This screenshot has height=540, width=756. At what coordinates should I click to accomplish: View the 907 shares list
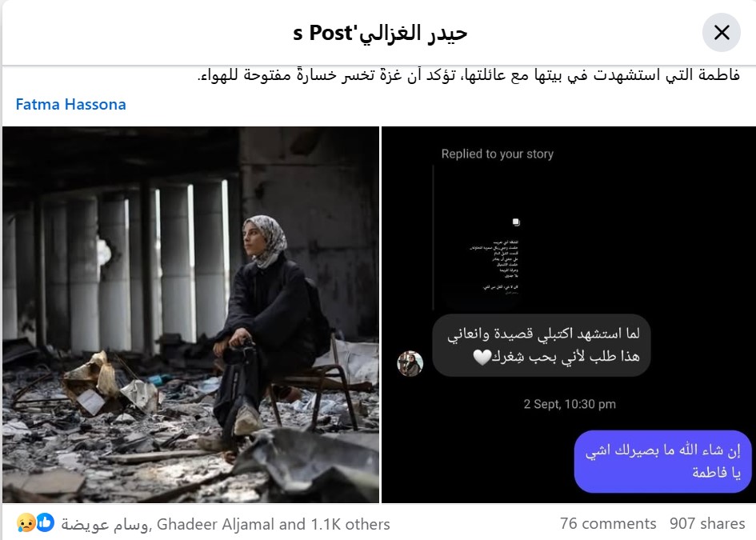(x=707, y=524)
